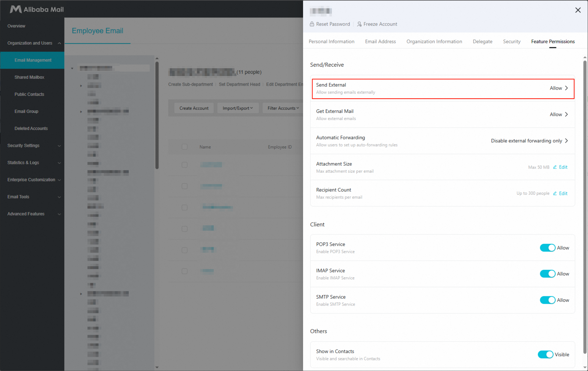Open Shared Mailbox in sidebar

click(29, 77)
